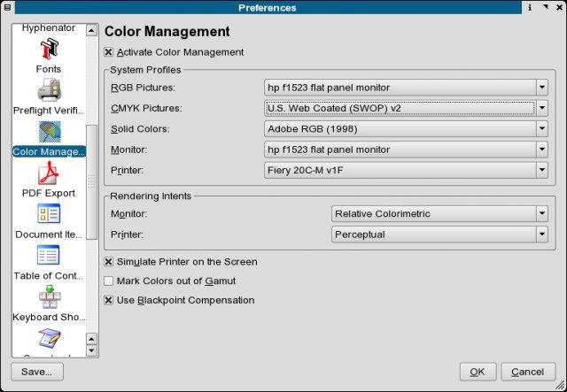Click the System Profiles group label
Image resolution: width=567 pixels, height=392 pixels.
pos(145,70)
